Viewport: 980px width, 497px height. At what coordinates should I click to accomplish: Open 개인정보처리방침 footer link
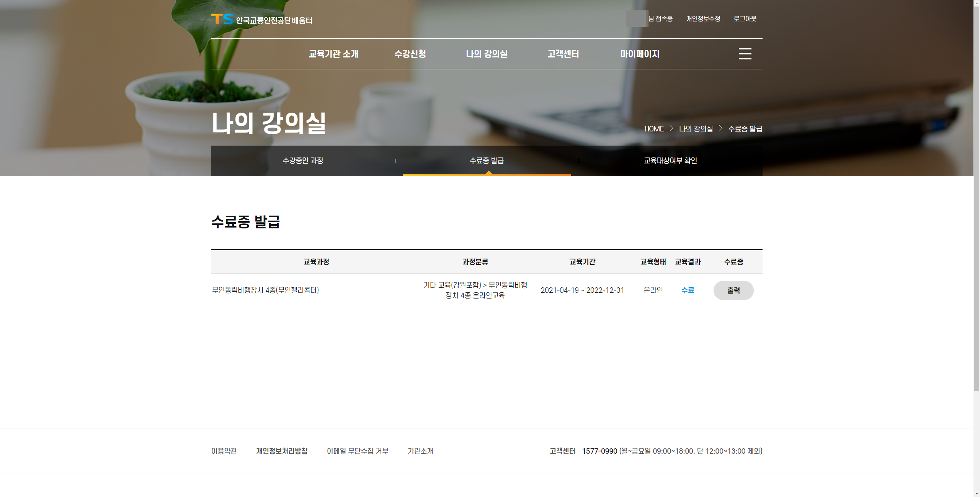point(282,451)
